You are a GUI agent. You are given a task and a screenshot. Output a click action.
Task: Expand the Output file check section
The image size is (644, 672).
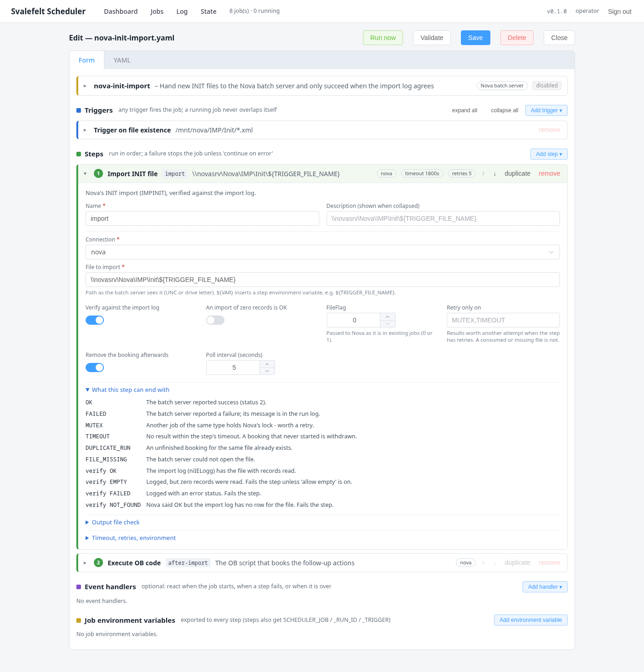pyautogui.click(x=113, y=523)
